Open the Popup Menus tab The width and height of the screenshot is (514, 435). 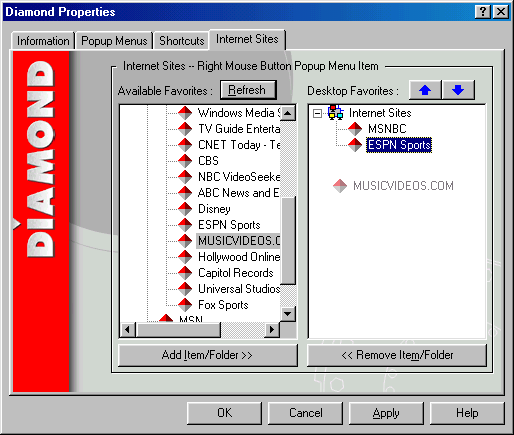click(x=114, y=41)
